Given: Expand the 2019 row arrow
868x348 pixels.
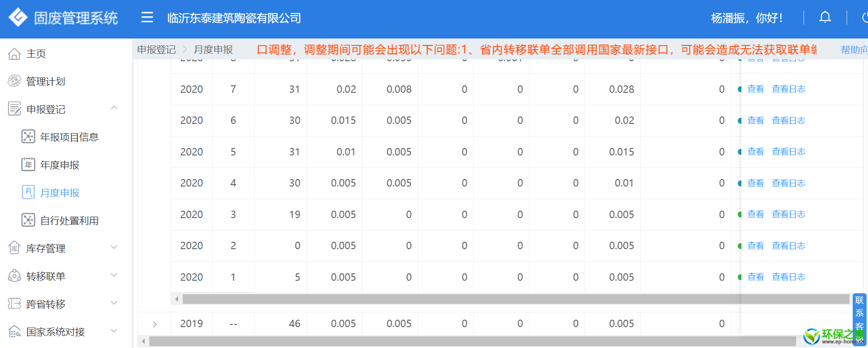Looking at the screenshot, I should (155, 324).
